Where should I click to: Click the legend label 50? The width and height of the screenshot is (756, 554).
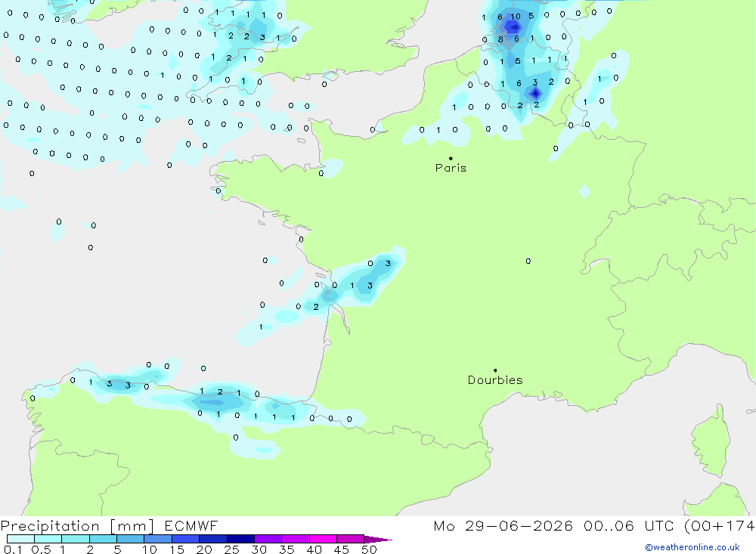point(369,549)
